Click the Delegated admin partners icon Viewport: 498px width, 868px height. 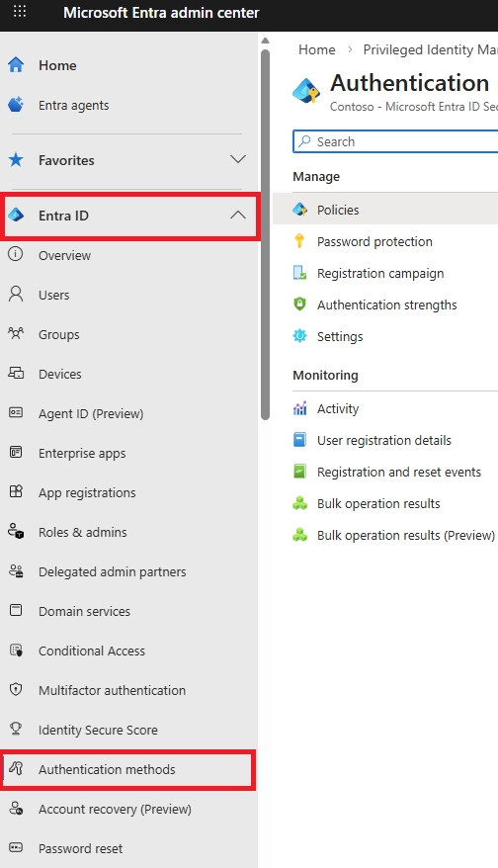(16, 570)
